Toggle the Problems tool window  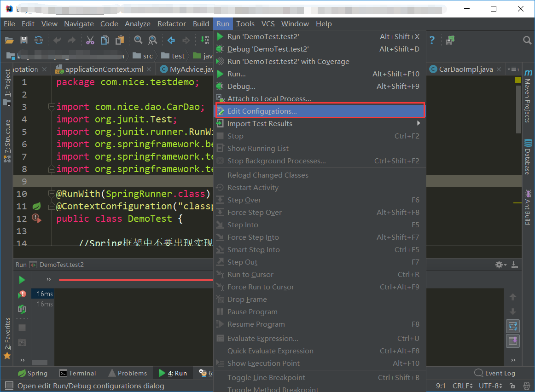(128, 373)
